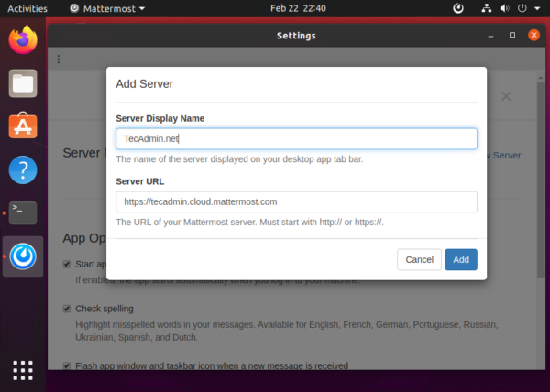Toggle the Start app on login checkbox
550x392 pixels.
point(67,264)
